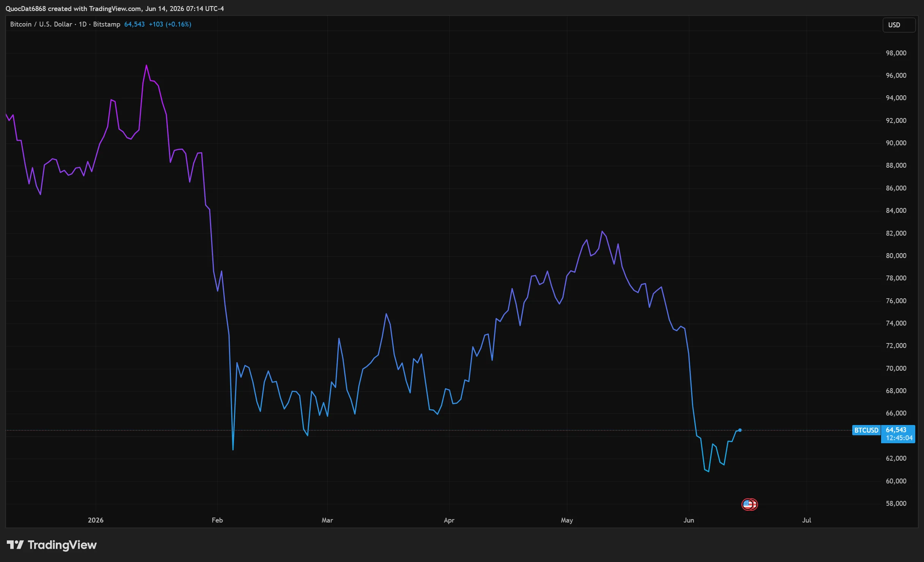Image resolution: width=924 pixels, height=562 pixels.
Task: Click the Mar label on time axis
Action: click(327, 520)
